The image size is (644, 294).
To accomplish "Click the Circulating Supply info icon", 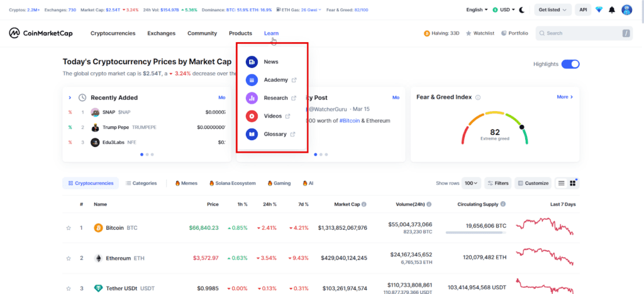I will point(503,204).
